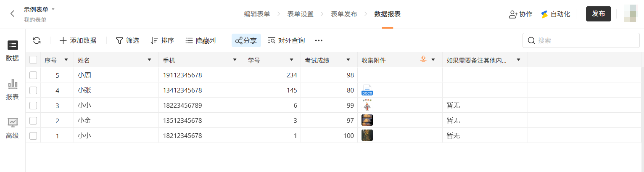Viewport: 644px width, 172px height.
Task: Open the three-dots more options menu
Action: tap(319, 40)
